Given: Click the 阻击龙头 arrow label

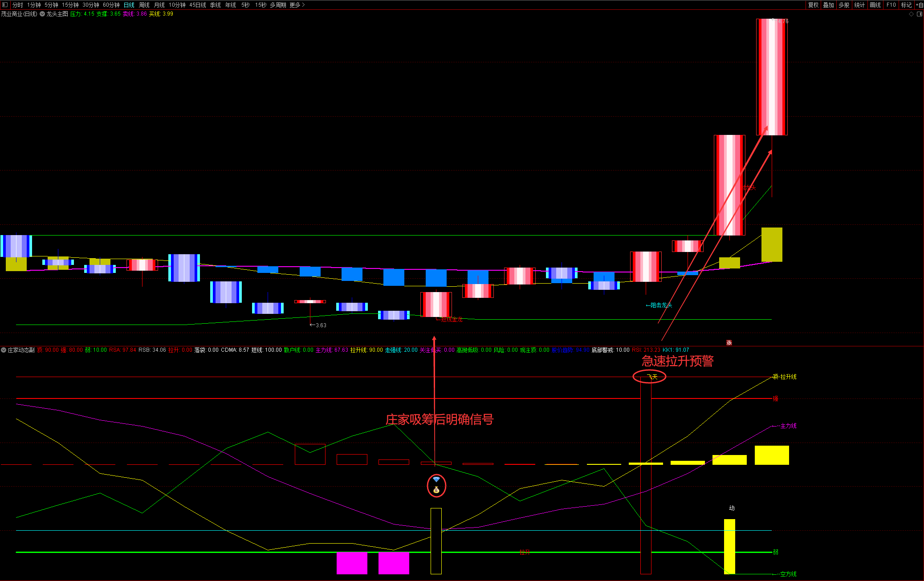Looking at the screenshot, I should click(659, 305).
